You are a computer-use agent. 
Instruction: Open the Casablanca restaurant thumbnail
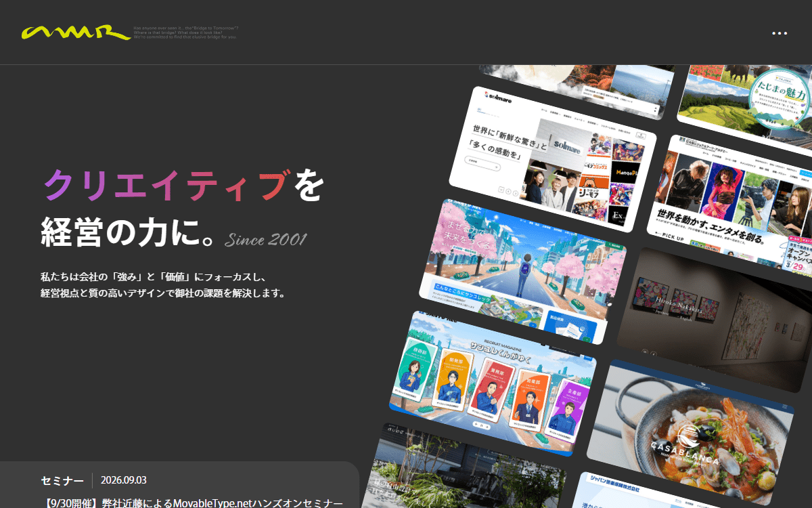690,433
